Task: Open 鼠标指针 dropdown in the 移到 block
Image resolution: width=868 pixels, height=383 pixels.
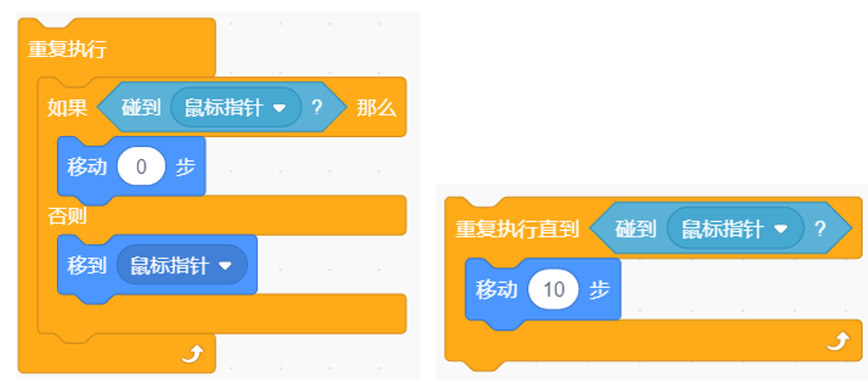Action: click(181, 265)
